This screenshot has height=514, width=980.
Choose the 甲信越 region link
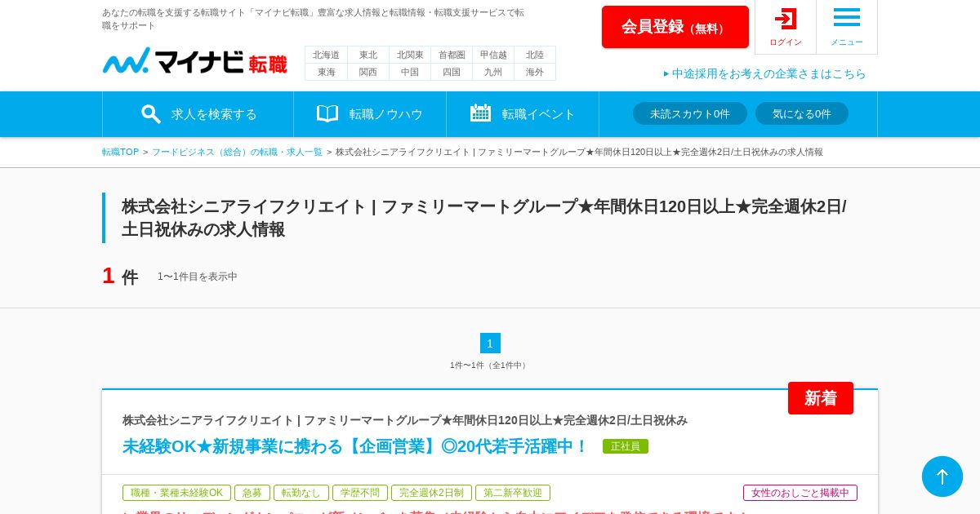coord(493,55)
